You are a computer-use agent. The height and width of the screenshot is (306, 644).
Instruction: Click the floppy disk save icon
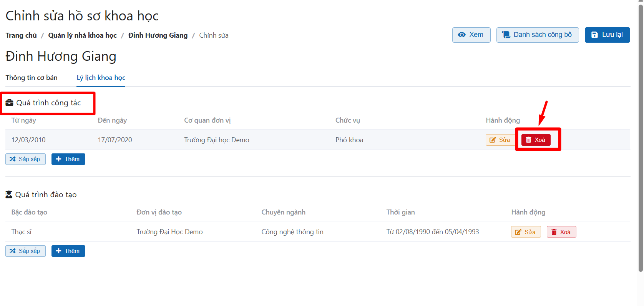(594, 35)
